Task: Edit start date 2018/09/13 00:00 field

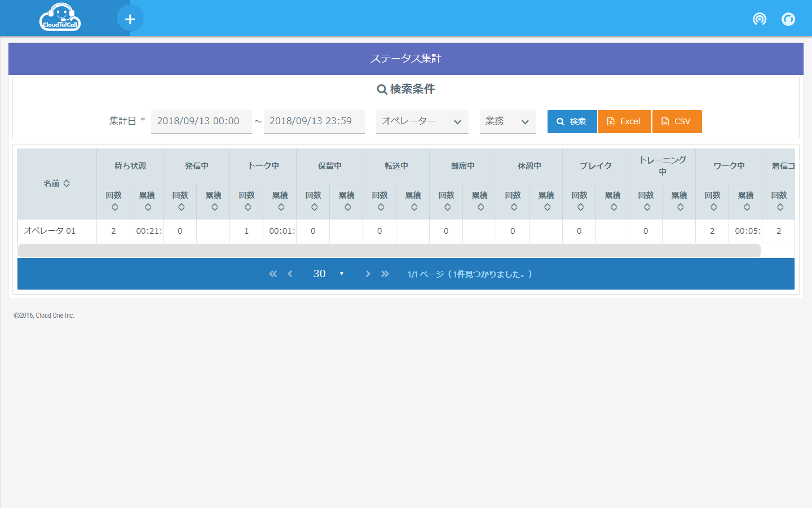Action: pos(201,121)
